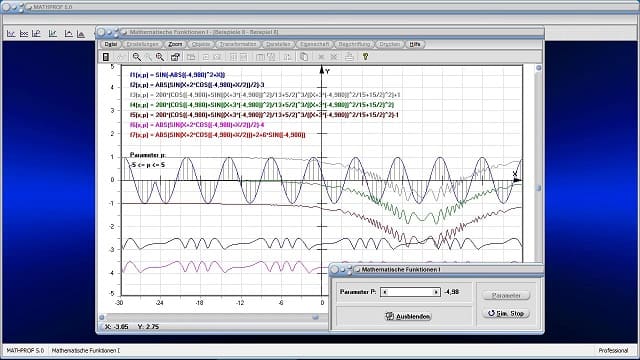Open the Zoom menu tab

click(x=175, y=44)
